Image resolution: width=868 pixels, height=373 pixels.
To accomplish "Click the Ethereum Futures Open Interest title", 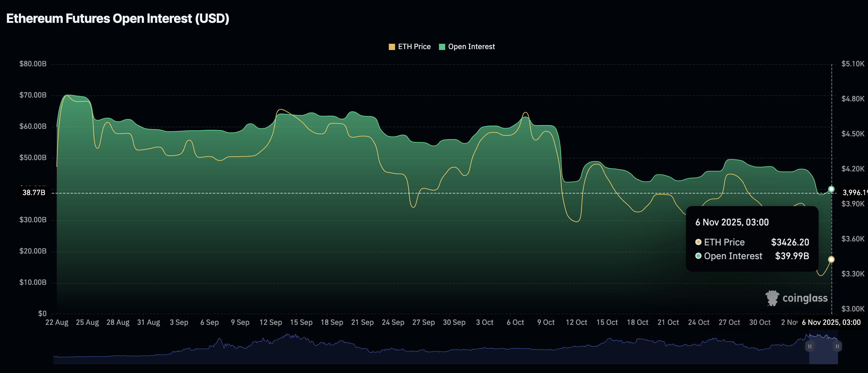I will tap(118, 18).
